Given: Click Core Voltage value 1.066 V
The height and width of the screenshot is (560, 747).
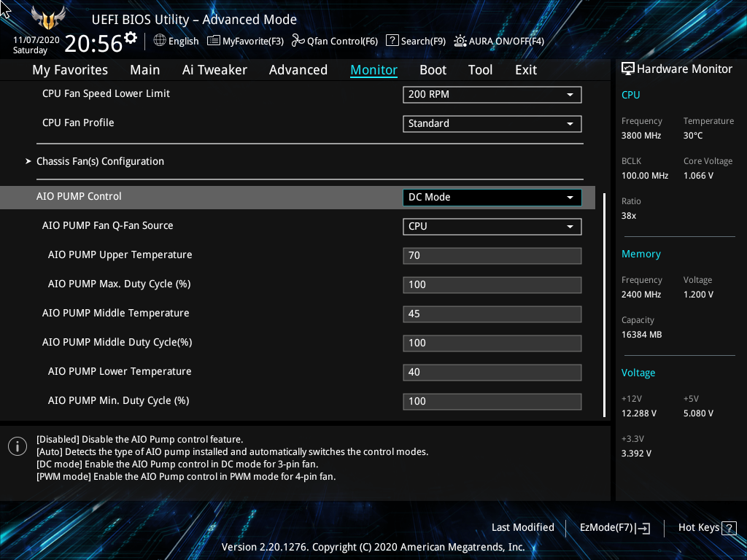Looking at the screenshot, I should pos(698,175).
